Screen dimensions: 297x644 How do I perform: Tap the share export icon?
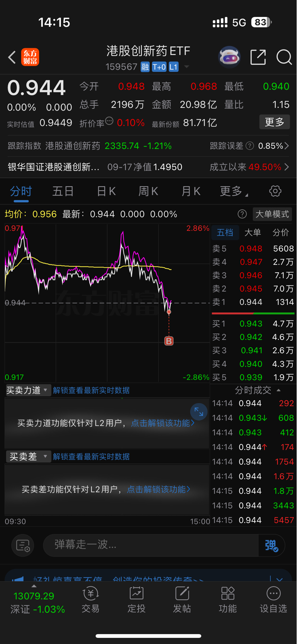[x=258, y=57]
